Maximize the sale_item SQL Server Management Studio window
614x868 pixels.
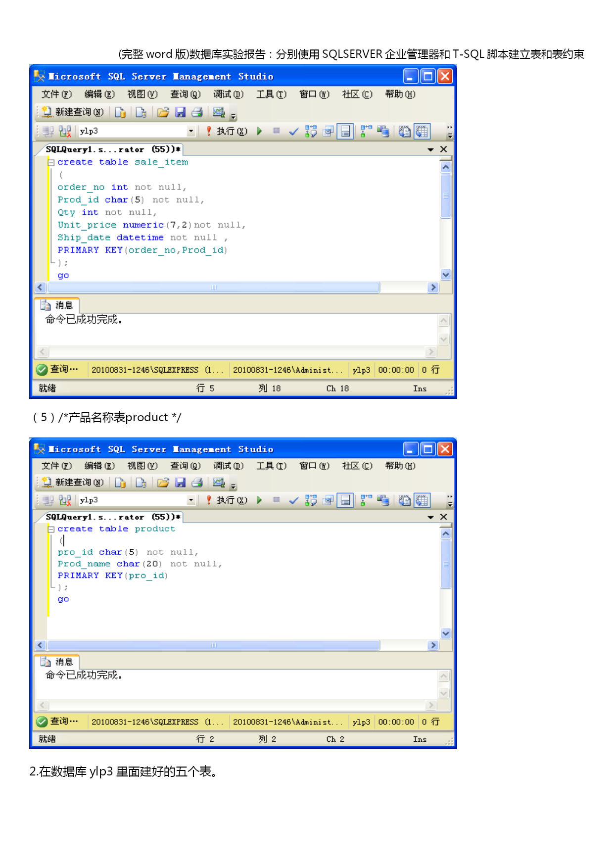point(428,76)
